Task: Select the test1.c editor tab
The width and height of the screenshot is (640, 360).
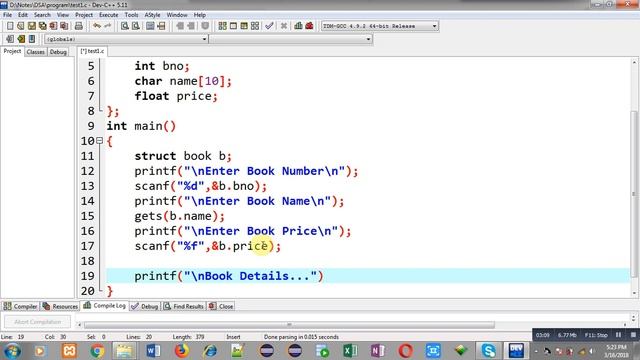Action: 92,51
